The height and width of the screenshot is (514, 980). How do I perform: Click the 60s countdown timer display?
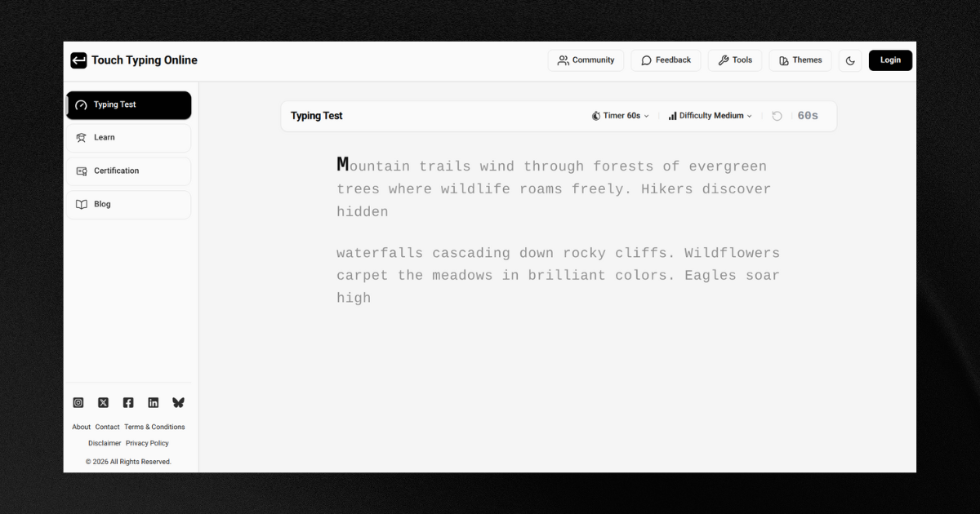point(808,115)
